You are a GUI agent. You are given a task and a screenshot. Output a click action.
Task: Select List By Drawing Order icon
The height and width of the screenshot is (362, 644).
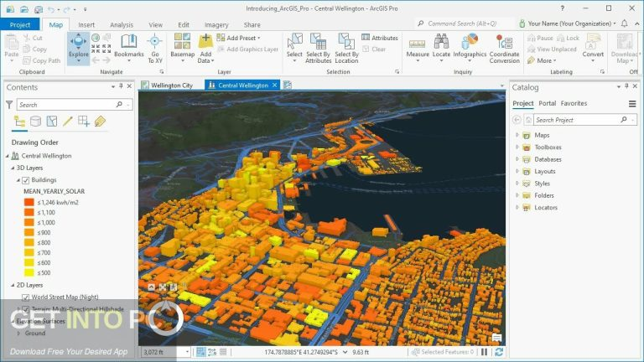click(19, 121)
